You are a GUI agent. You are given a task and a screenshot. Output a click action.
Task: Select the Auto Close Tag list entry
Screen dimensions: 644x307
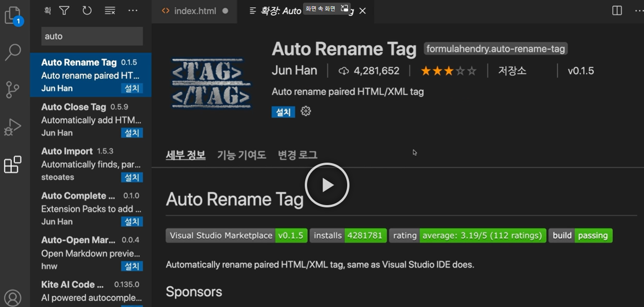[x=91, y=119]
